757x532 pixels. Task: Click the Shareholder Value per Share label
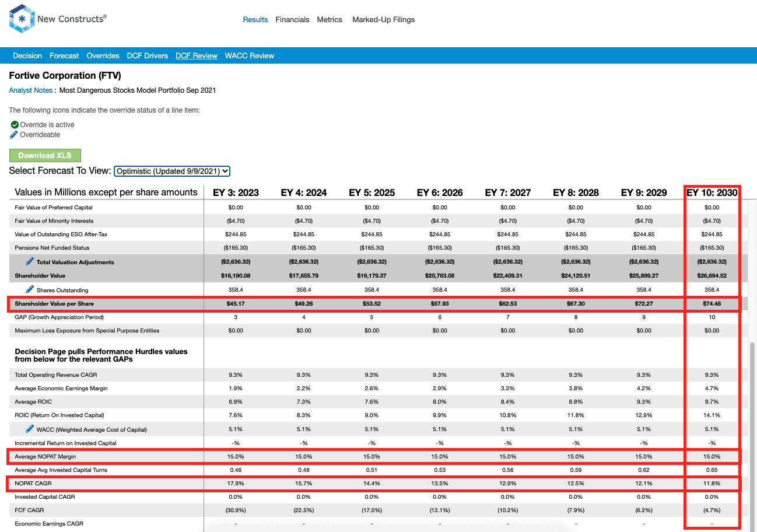coord(54,304)
